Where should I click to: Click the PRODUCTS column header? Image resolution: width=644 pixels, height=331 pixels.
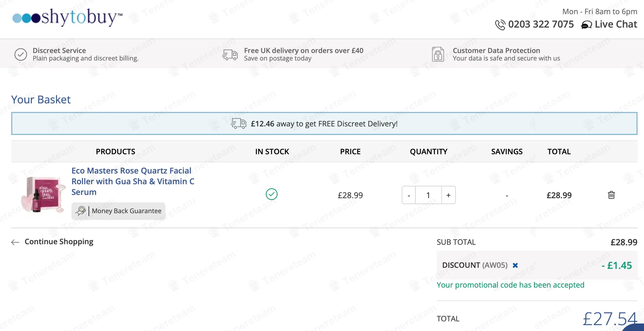tap(116, 152)
